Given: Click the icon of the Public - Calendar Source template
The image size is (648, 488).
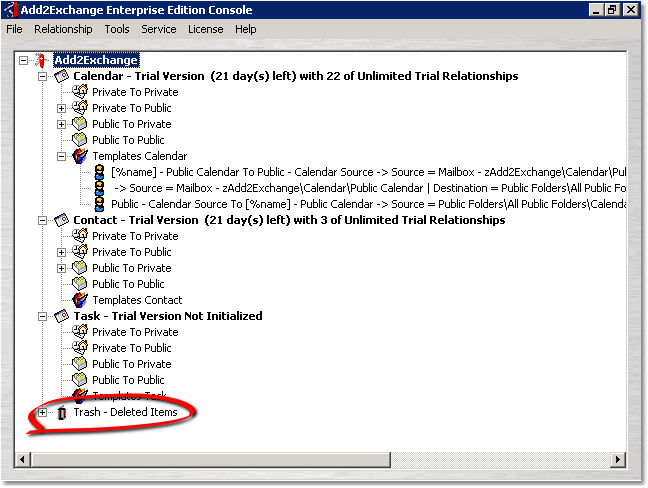Looking at the screenshot, I should [99, 204].
